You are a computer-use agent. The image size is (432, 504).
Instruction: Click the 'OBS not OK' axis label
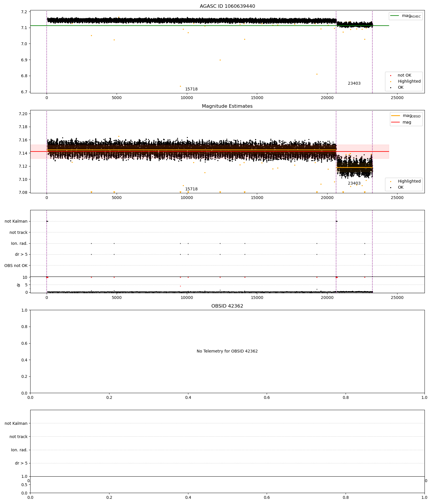16,266
